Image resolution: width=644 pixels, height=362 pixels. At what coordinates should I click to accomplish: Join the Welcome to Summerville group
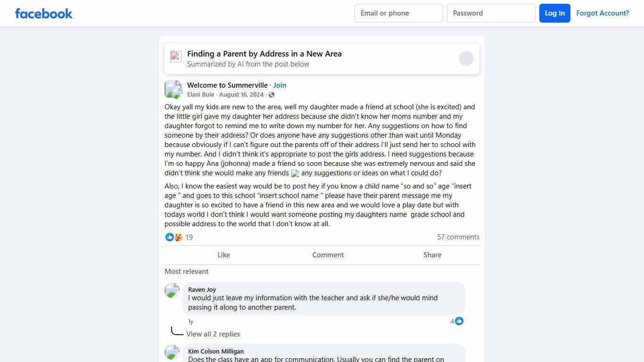[x=280, y=85]
